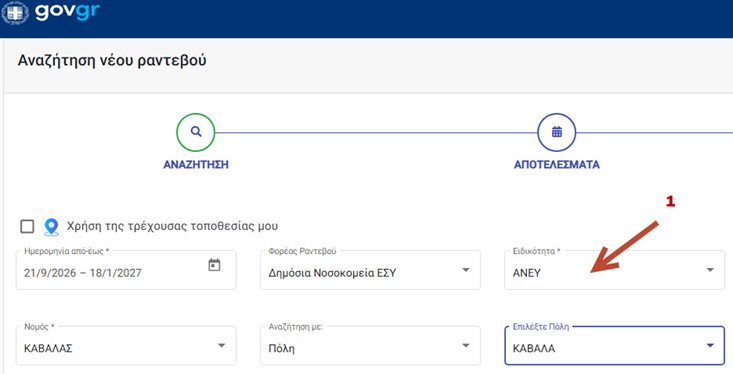
Task: Expand the Ειδικότητα dropdown showing ΑΝΕΥ
Action: tap(614, 270)
